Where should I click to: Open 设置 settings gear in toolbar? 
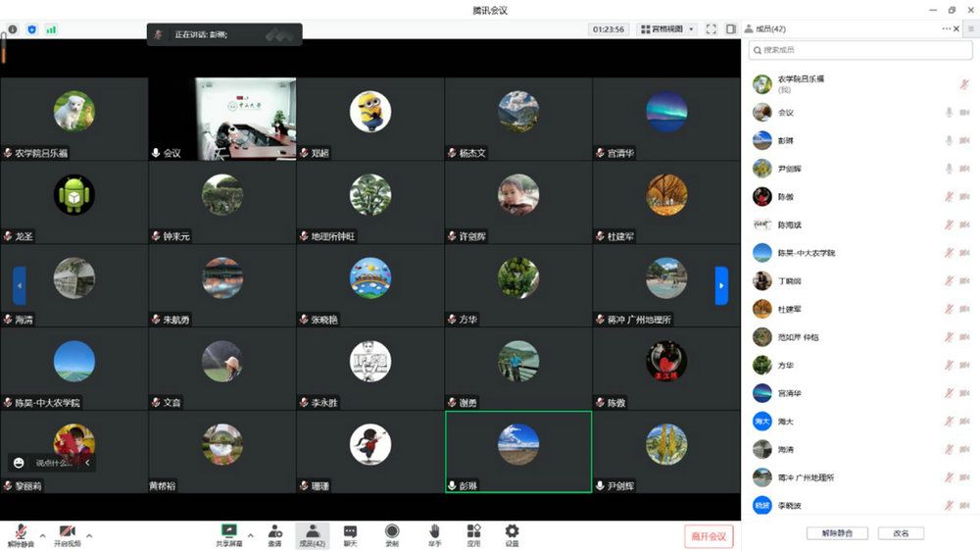coord(512,530)
